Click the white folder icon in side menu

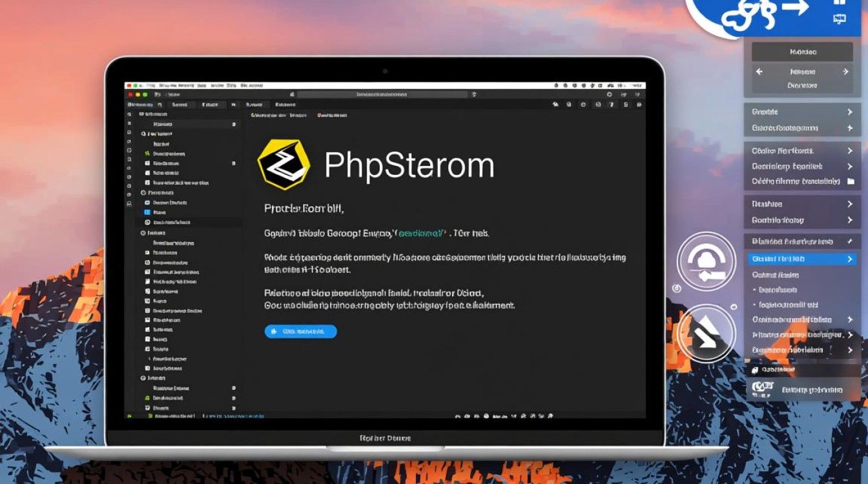(851, 182)
